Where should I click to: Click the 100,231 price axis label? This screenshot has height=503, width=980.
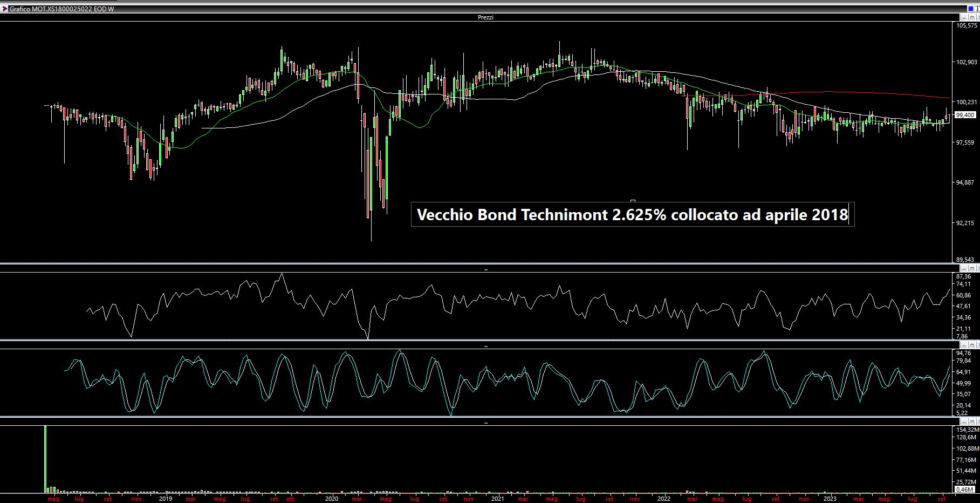point(967,102)
